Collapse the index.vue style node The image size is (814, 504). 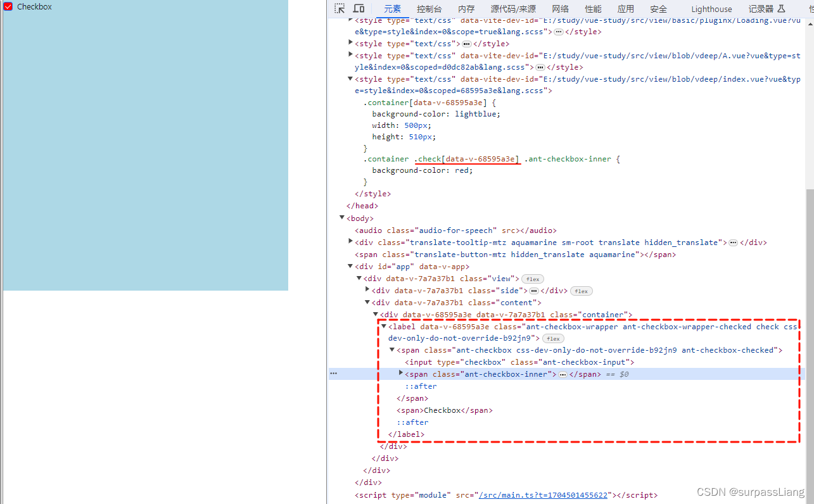(x=351, y=79)
